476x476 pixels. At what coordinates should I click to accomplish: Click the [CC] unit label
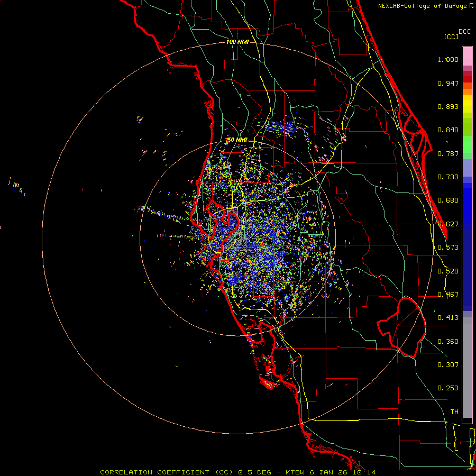coord(451,36)
